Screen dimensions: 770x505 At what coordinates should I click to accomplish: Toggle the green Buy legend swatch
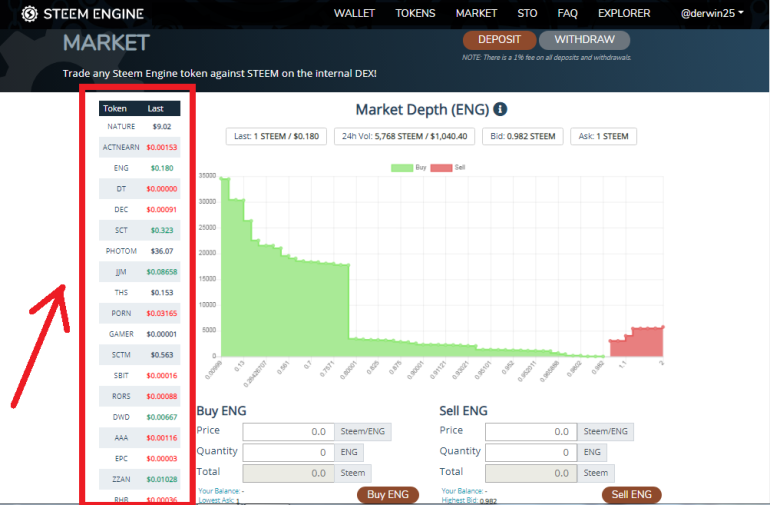[x=402, y=168]
